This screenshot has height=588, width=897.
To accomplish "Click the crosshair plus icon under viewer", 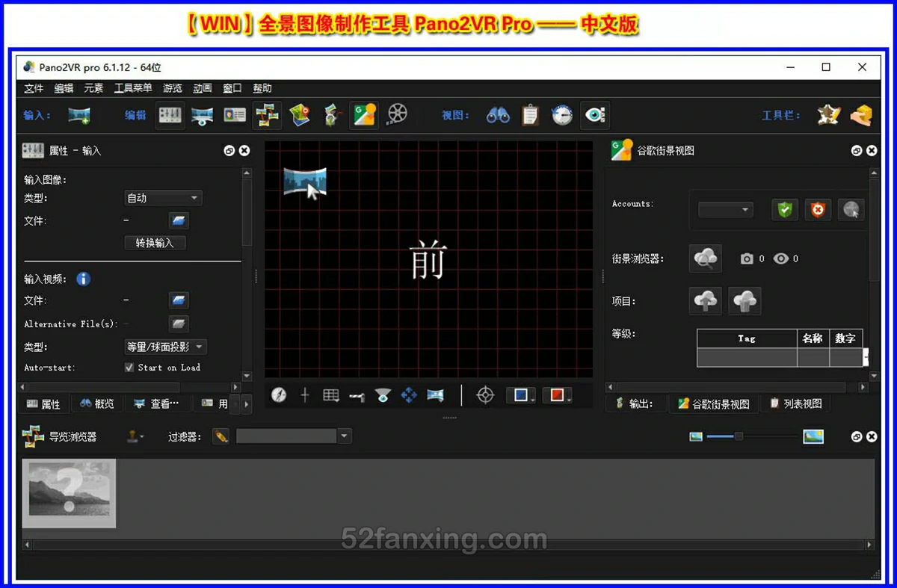I will 305,395.
